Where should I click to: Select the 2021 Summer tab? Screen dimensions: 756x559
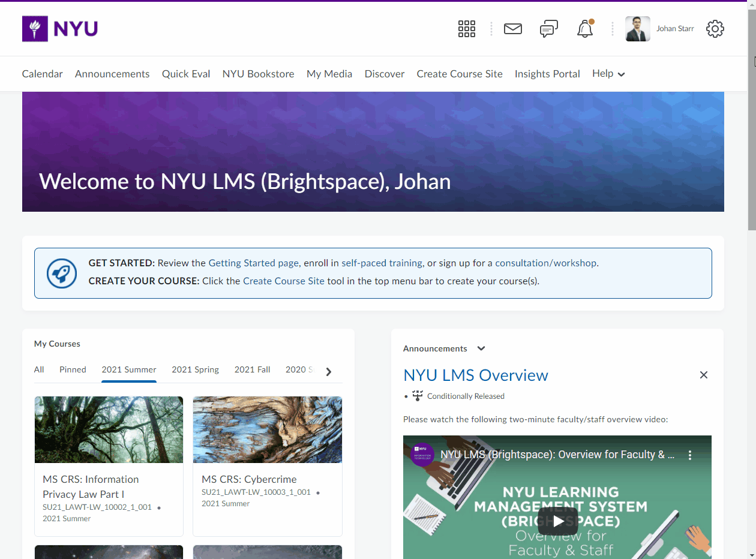tap(129, 369)
